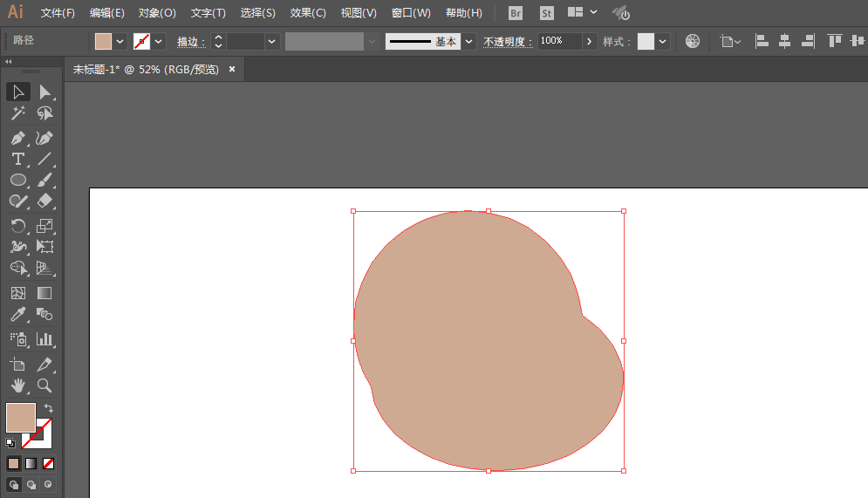
Task: Select the Magic Wand tool
Action: tap(17, 113)
